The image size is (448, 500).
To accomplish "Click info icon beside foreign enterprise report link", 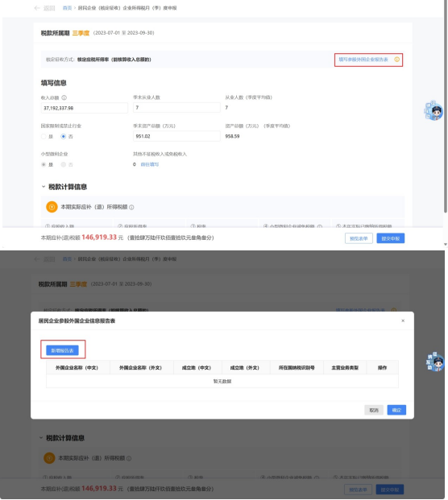I will coord(396,60).
